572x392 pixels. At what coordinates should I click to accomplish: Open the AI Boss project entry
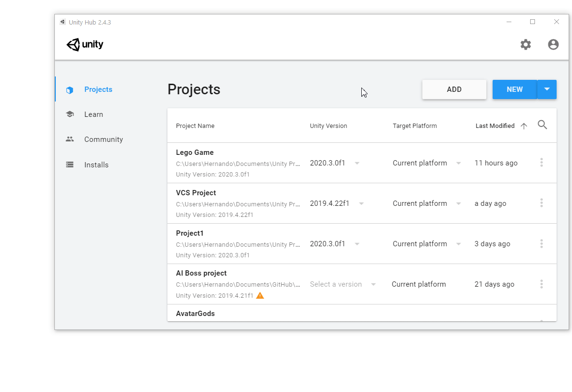[201, 273]
